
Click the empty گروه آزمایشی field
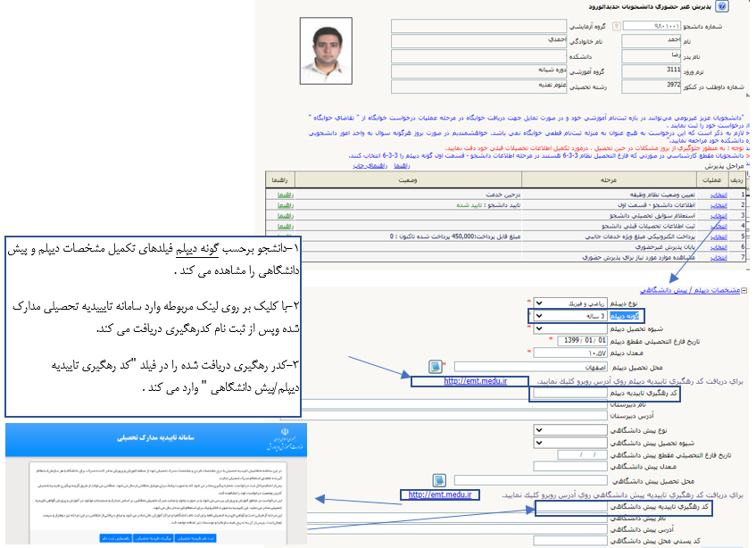coord(478,26)
